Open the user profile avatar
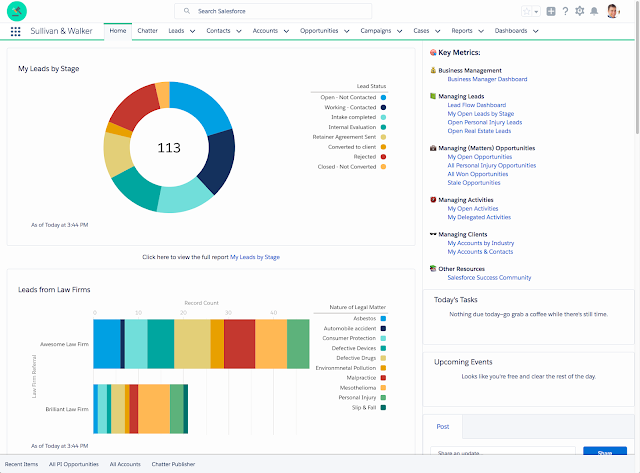 coord(612,11)
